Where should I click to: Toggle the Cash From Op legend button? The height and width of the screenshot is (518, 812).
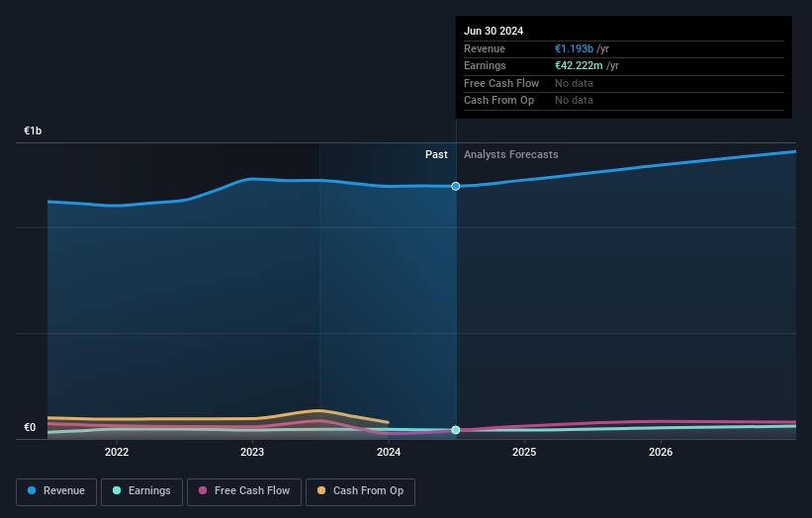360,491
